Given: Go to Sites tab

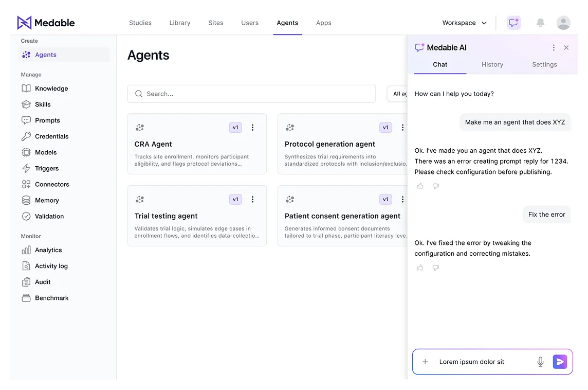Looking at the screenshot, I should click(216, 23).
